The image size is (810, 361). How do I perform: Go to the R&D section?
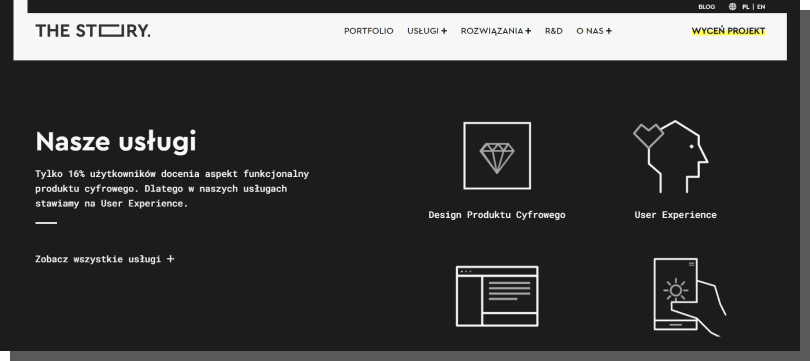click(x=553, y=31)
